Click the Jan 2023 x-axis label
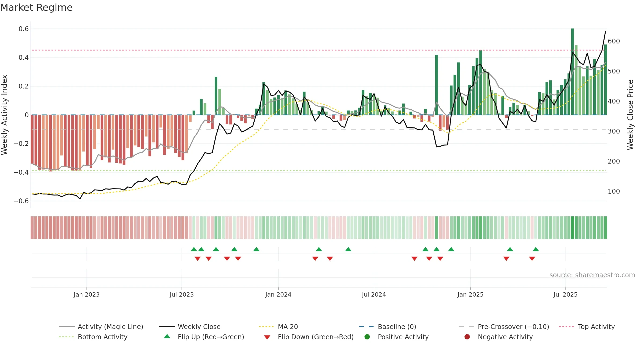 (x=86, y=294)
